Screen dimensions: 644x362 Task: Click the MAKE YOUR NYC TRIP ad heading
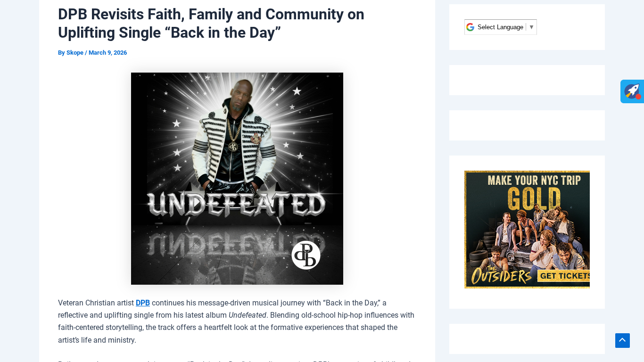pos(534,180)
